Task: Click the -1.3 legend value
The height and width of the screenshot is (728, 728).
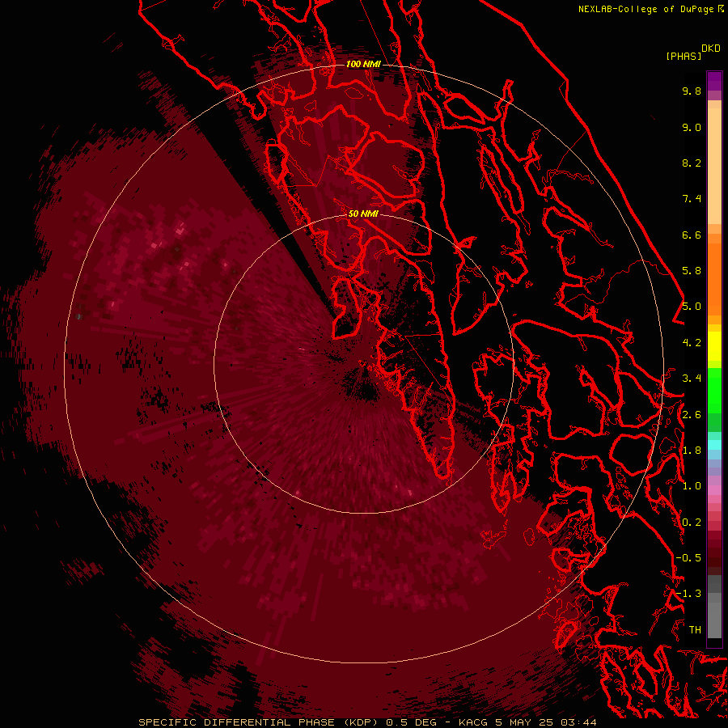Action: [688, 594]
